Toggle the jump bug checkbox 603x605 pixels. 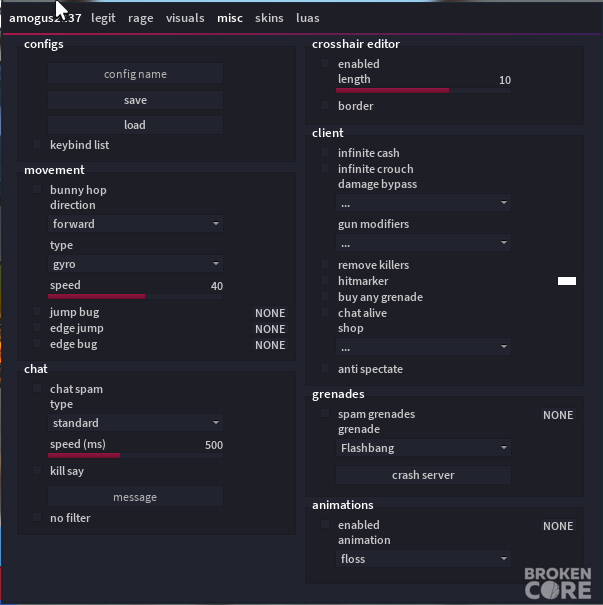(x=37, y=311)
